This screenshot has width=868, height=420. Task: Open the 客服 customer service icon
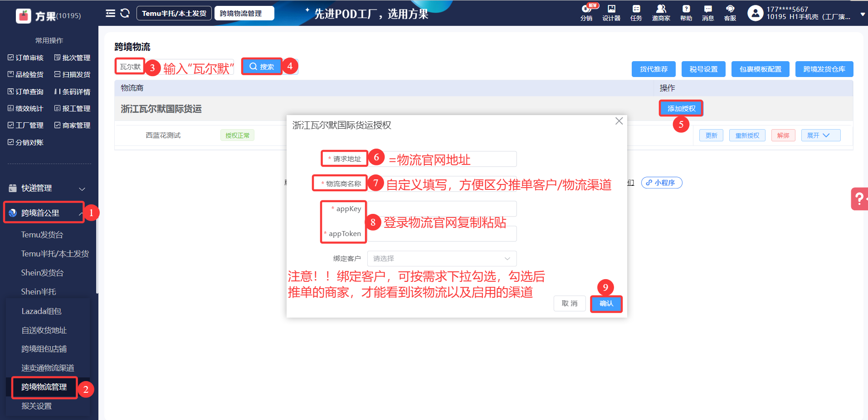click(x=730, y=13)
